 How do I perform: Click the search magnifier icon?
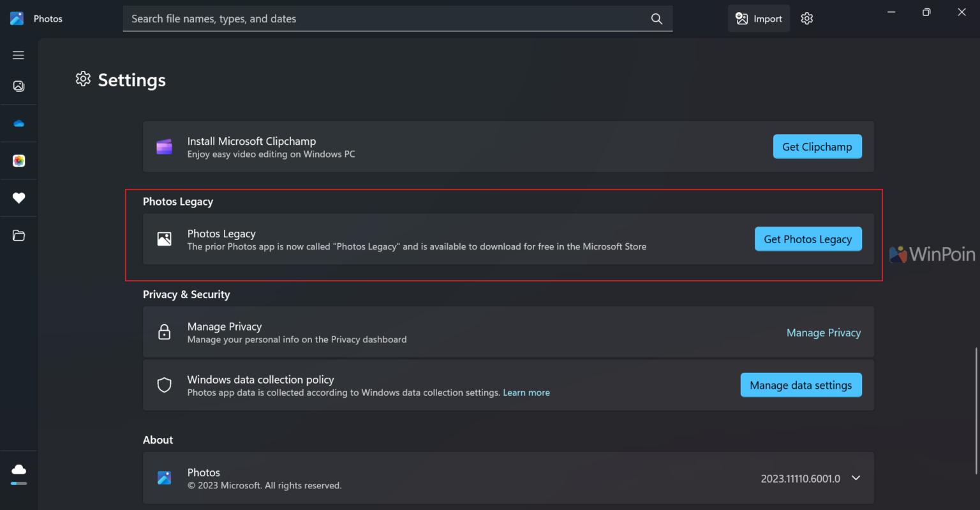pyautogui.click(x=656, y=19)
